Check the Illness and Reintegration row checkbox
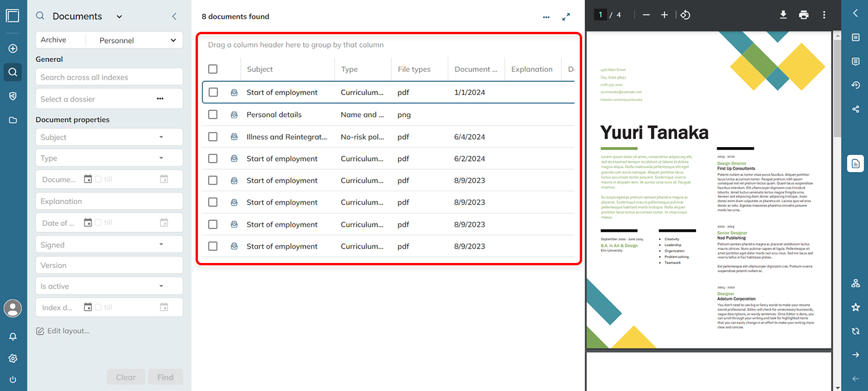 213,137
